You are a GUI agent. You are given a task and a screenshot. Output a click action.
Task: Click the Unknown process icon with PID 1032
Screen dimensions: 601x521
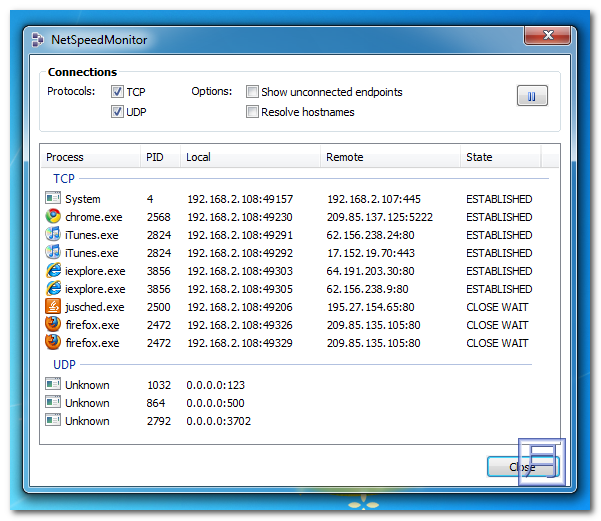click(x=54, y=385)
